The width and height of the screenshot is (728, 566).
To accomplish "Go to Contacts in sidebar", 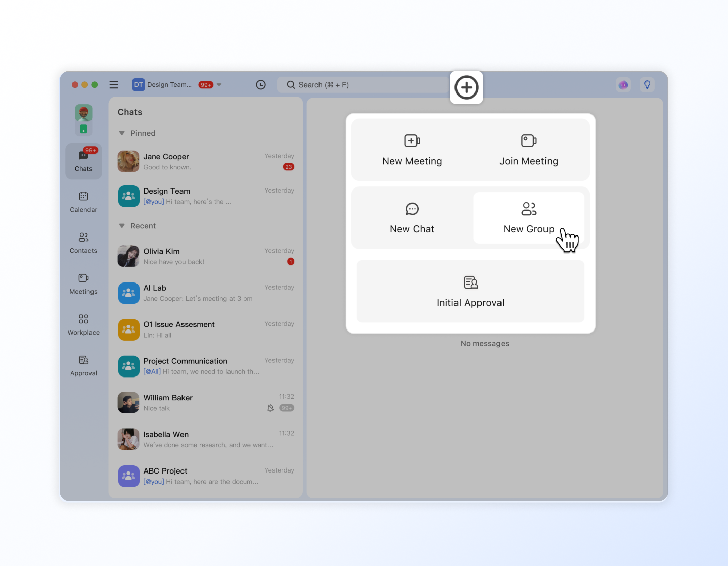I will pos(83,243).
